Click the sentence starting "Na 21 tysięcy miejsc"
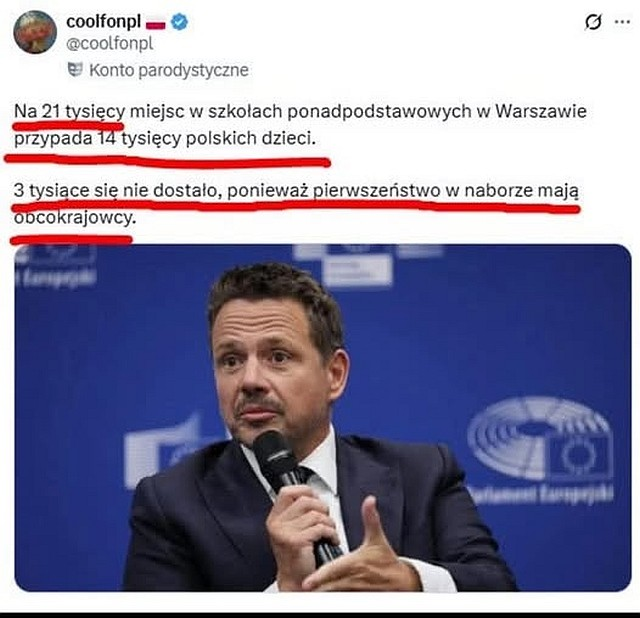The image size is (640, 618). 300,125
